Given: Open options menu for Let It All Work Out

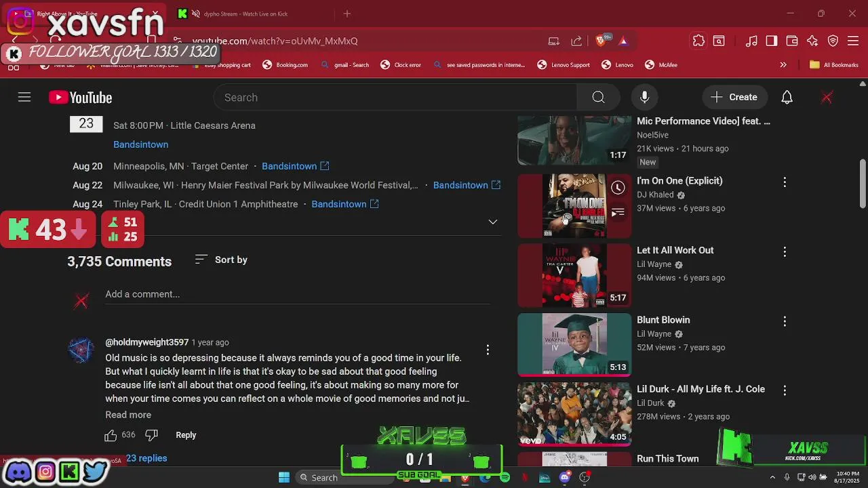Looking at the screenshot, I should (x=785, y=251).
